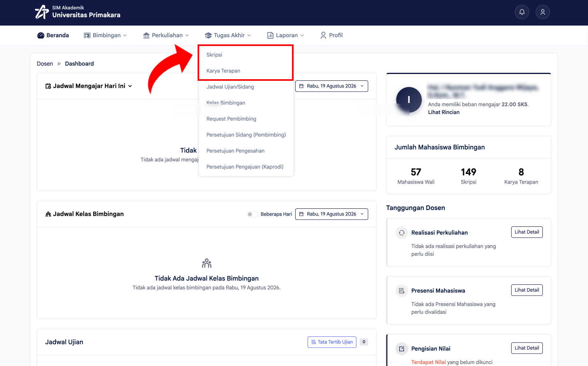Open Persetujuan Sidang (Pembimbing)
Screen dimensions: 588x366
tap(246, 135)
